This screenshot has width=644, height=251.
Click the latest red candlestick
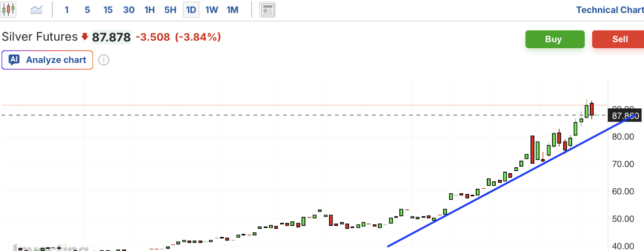(592, 109)
